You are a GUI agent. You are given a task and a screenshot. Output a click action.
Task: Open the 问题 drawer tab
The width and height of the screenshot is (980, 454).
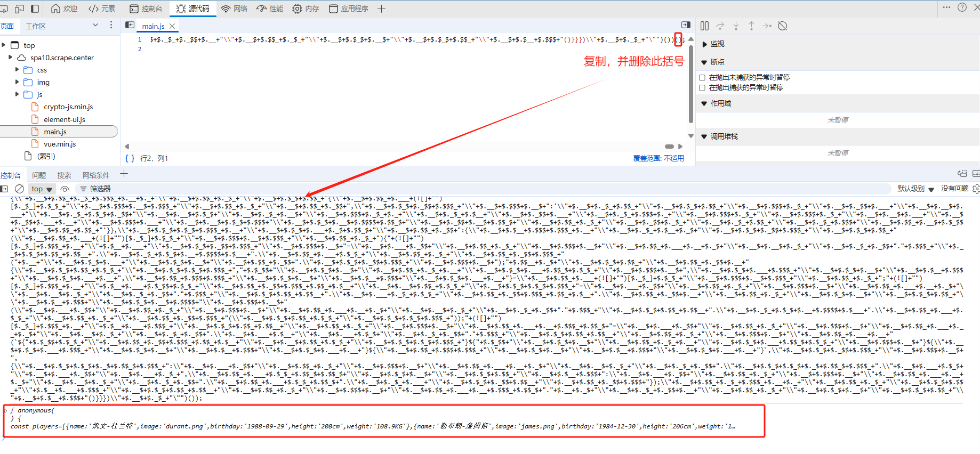click(39, 175)
